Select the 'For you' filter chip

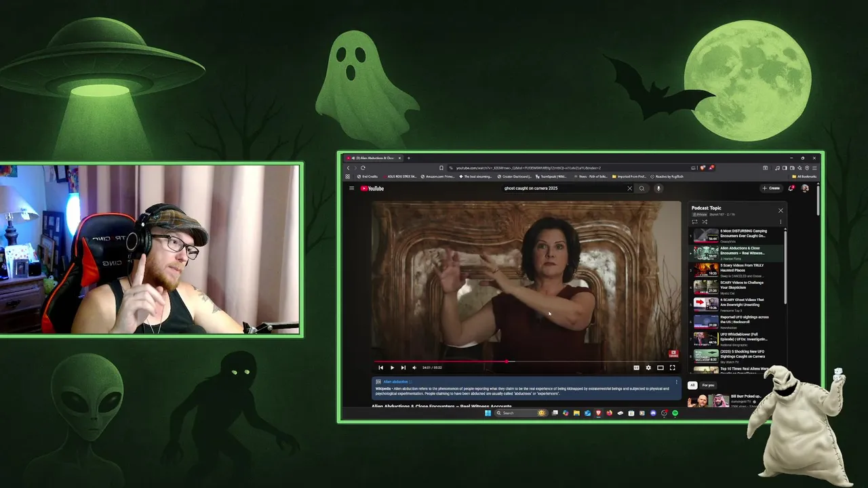click(x=708, y=385)
